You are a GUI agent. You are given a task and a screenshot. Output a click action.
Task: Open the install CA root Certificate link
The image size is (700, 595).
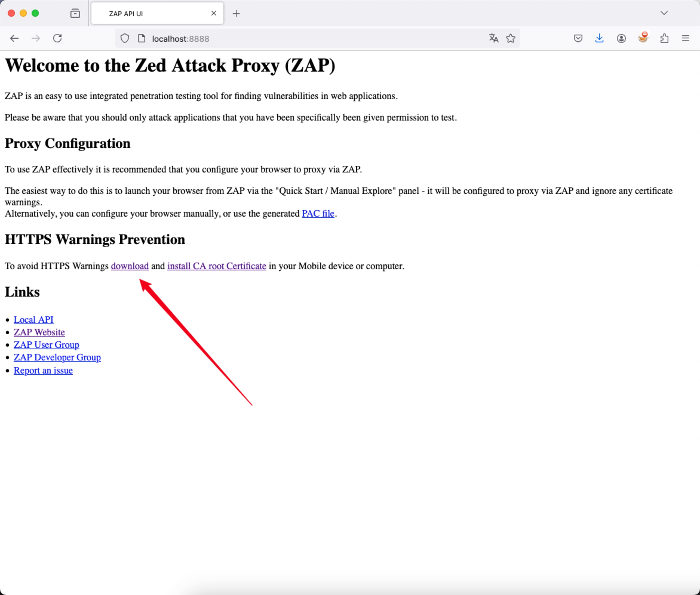pos(217,266)
